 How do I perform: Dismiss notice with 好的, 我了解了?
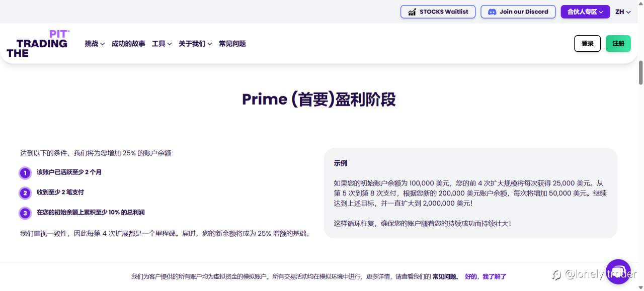tap(486, 276)
